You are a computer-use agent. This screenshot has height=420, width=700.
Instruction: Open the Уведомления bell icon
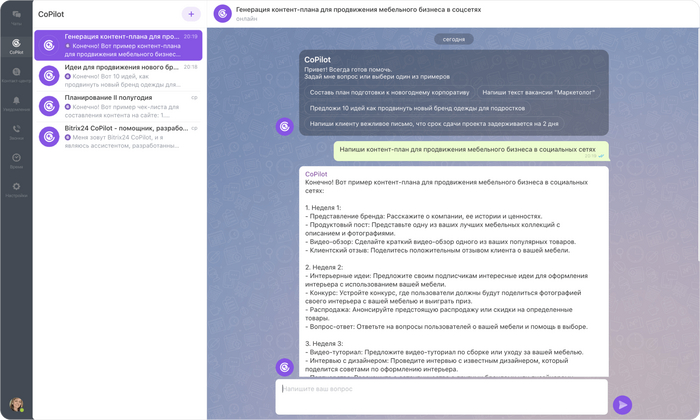[x=16, y=103]
